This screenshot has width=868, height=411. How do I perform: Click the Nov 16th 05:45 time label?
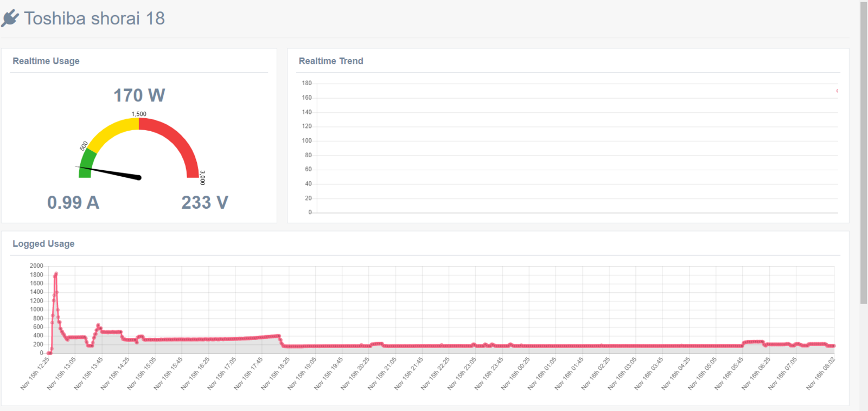pos(729,374)
